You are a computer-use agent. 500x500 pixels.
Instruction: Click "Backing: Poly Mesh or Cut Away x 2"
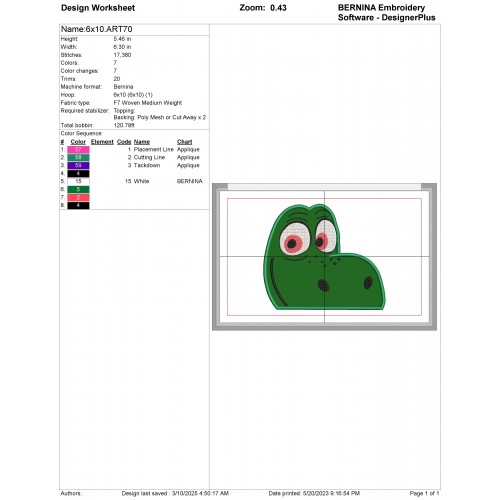(160, 118)
